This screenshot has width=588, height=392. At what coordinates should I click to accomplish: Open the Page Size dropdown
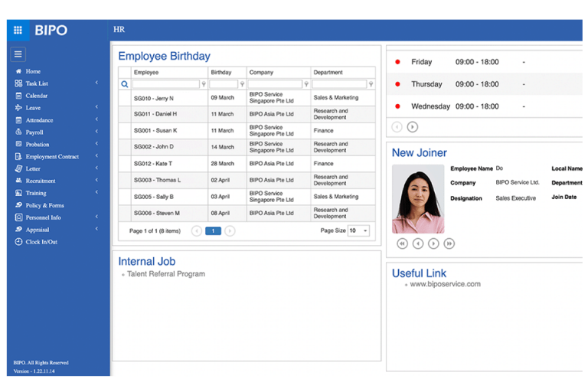tap(358, 230)
